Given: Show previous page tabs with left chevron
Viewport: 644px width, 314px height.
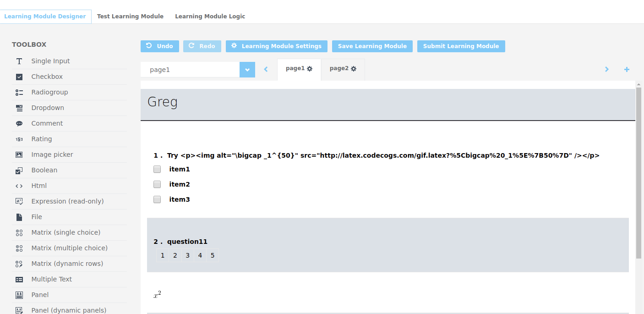Looking at the screenshot, I should click(x=266, y=70).
